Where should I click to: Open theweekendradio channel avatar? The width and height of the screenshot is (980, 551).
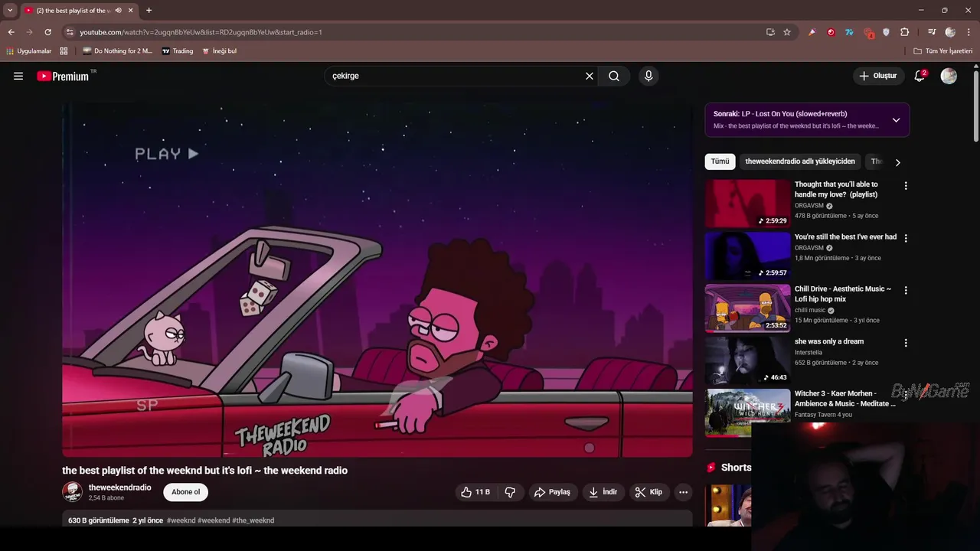[72, 492]
